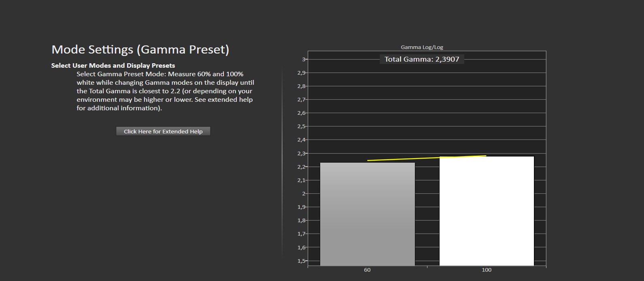Click the 2,7 value on y-axis
Image resolution: width=644 pixels, height=281 pixels.
tap(302, 99)
